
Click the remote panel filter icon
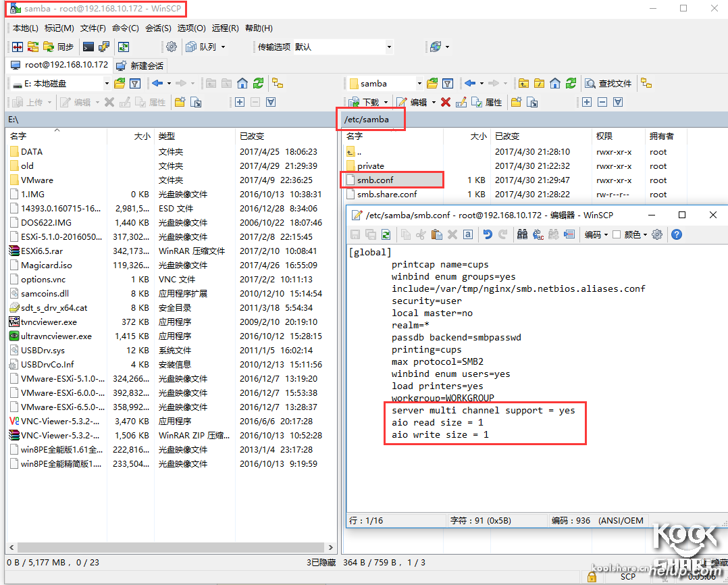448,84
